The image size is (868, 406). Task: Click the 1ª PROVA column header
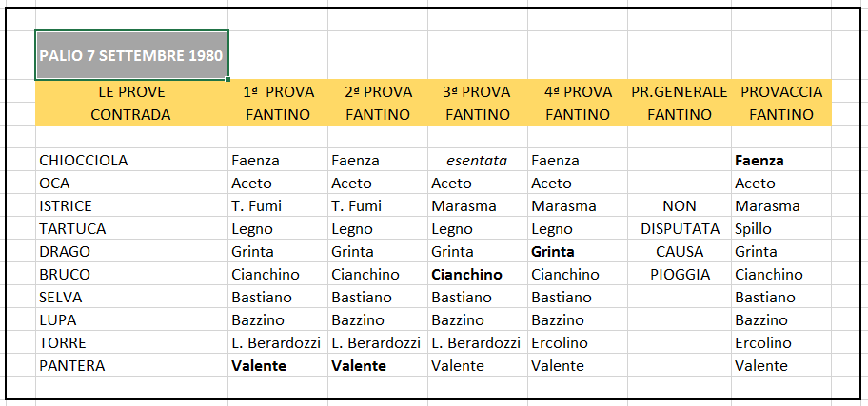(x=279, y=92)
